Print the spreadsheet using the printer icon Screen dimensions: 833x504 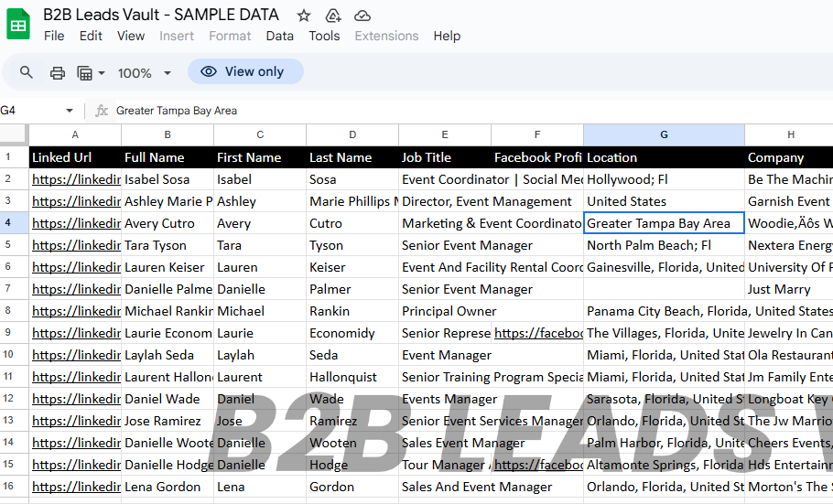(x=58, y=72)
